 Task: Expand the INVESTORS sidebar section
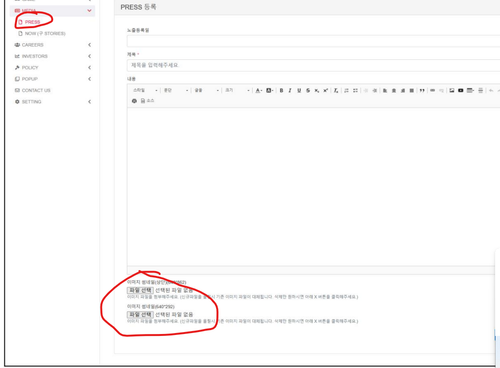(89, 56)
